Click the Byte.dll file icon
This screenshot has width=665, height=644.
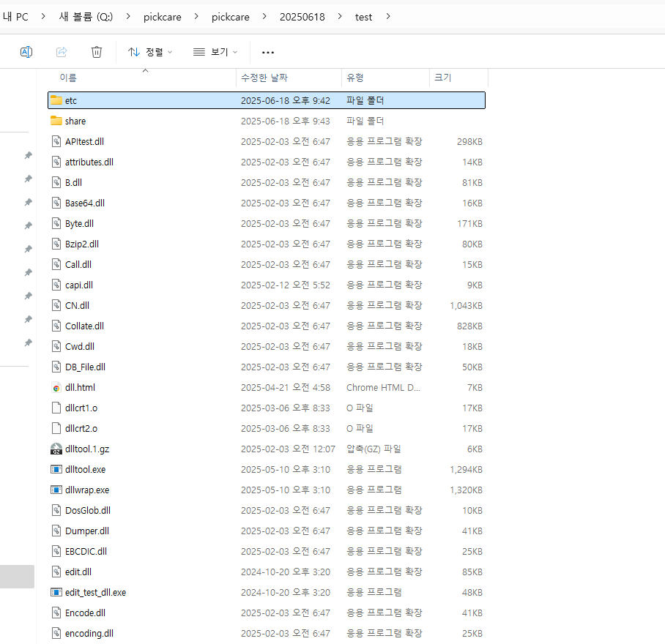click(x=56, y=223)
